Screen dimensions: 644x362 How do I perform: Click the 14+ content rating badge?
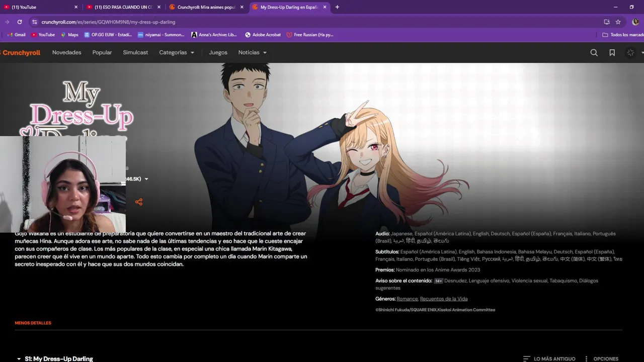[x=438, y=281]
